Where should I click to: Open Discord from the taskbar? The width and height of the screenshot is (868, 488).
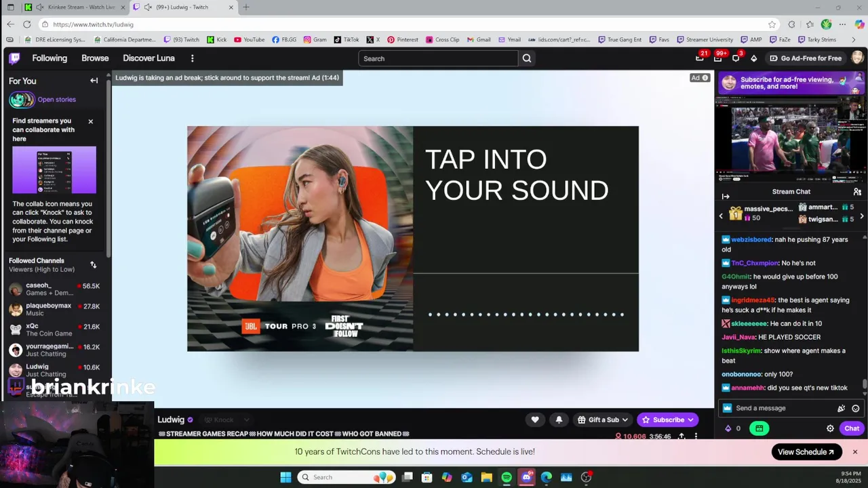point(527,477)
